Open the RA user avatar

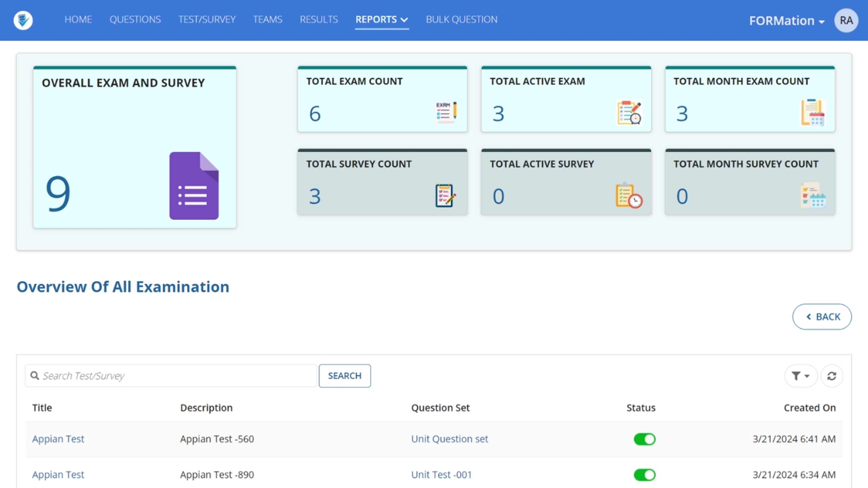[846, 20]
